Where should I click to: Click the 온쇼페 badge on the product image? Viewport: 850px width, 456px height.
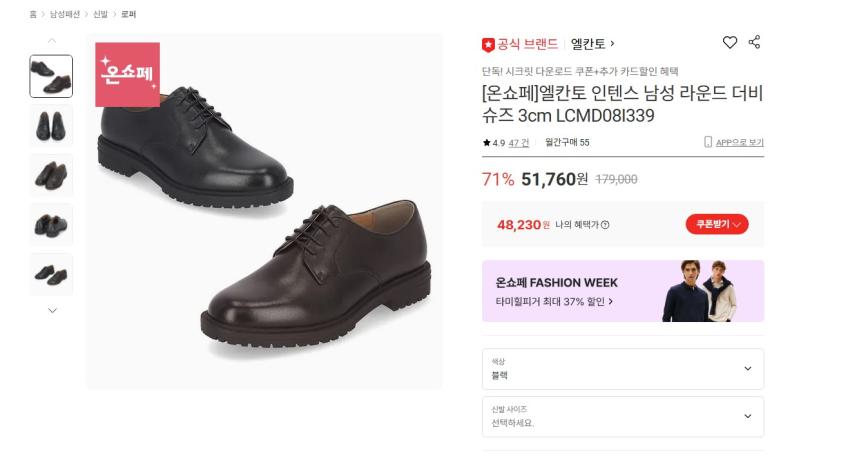click(127, 74)
